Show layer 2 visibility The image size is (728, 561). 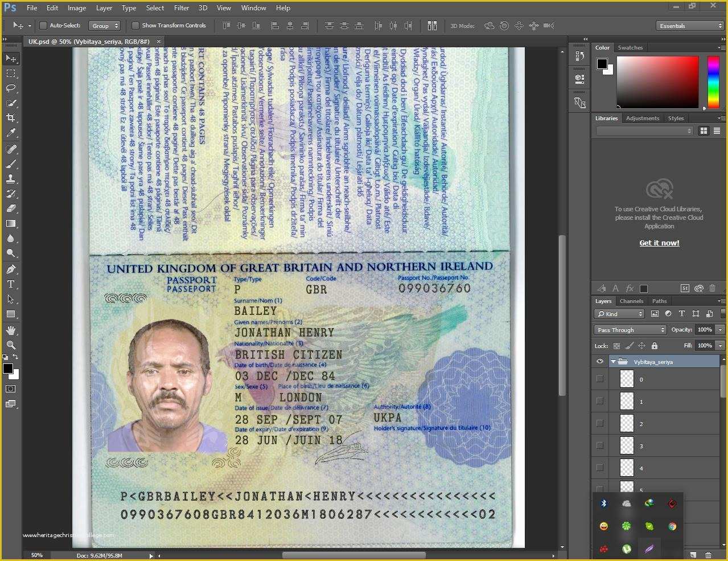click(x=600, y=423)
